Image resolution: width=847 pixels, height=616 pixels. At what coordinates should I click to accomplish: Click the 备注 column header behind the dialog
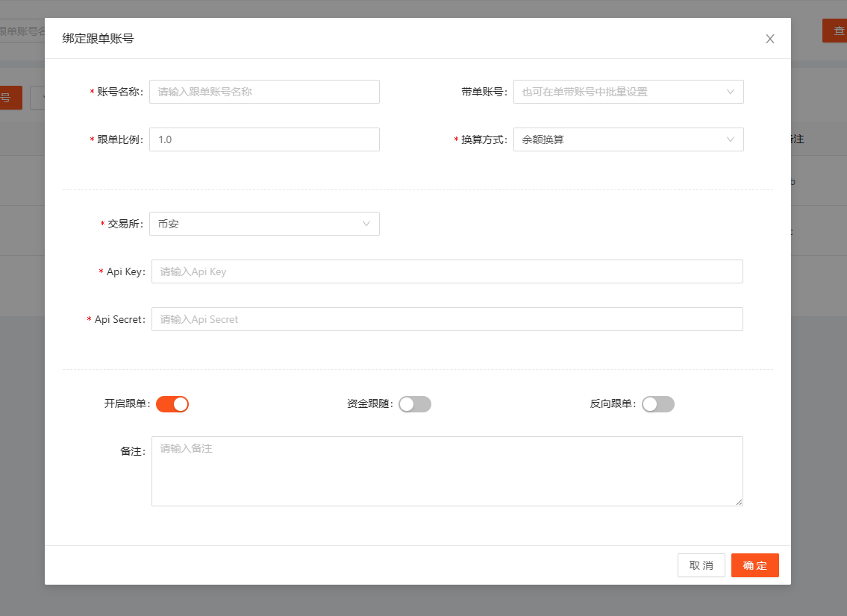pos(796,139)
